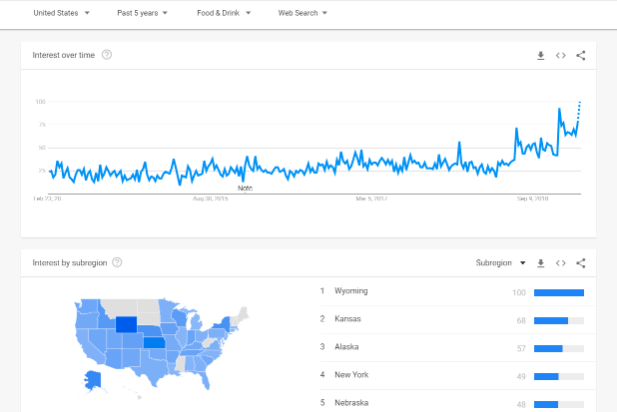
Task: Download the Interest over time data
Action: (x=541, y=55)
